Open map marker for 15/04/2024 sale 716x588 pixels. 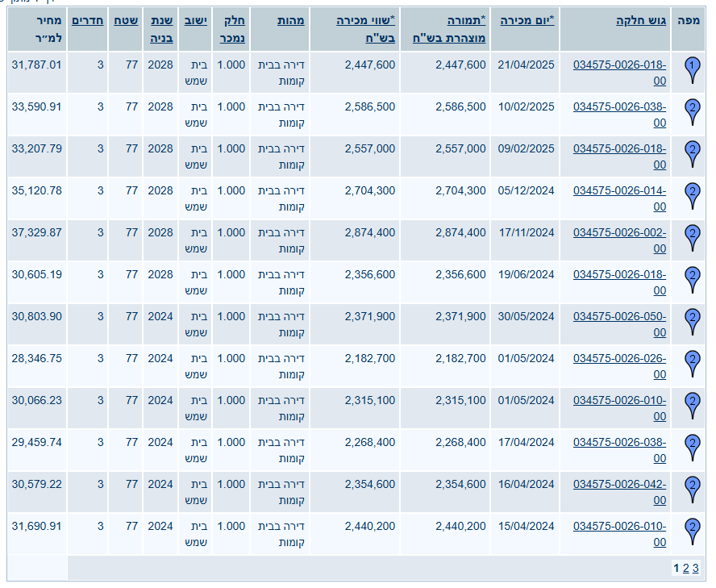coord(692,530)
